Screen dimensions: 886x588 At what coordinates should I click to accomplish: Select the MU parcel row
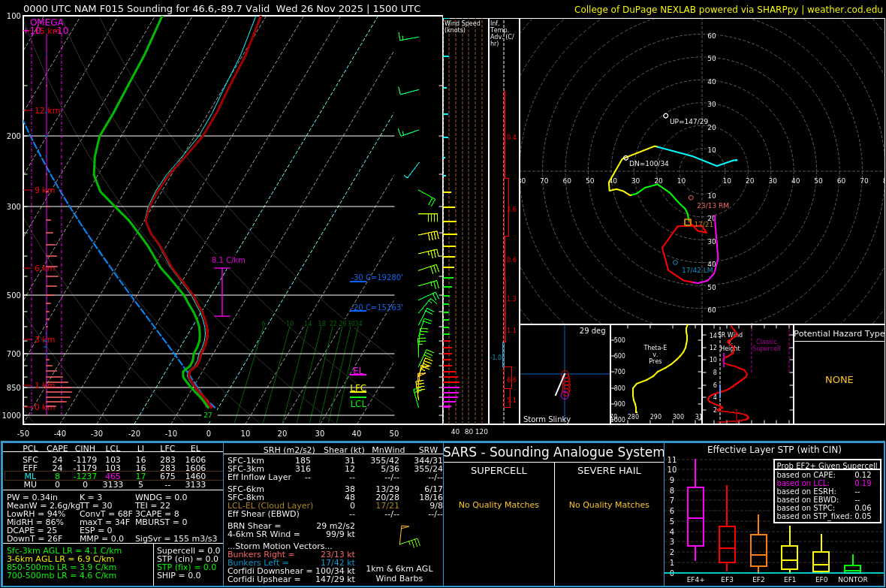pos(113,484)
